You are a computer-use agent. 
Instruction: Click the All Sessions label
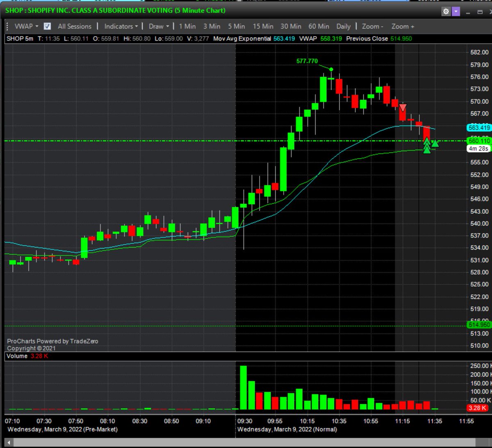tap(75, 26)
